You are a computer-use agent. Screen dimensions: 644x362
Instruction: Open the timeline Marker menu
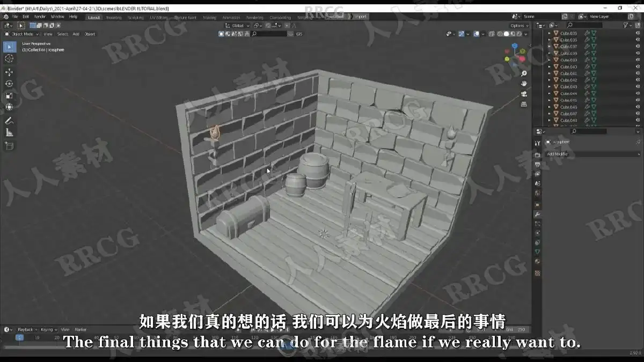coord(80,329)
